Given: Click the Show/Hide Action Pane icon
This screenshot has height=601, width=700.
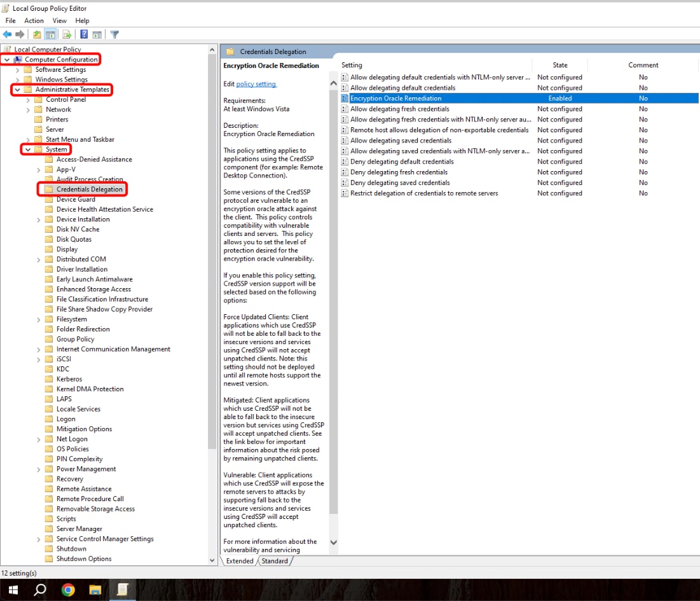Looking at the screenshot, I should click(x=97, y=34).
